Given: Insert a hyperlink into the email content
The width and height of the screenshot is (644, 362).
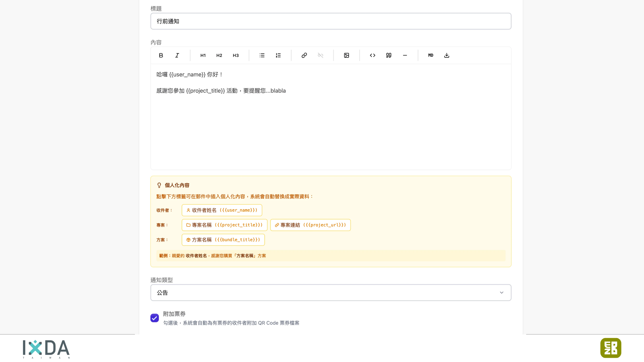Looking at the screenshot, I should click(x=304, y=55).
